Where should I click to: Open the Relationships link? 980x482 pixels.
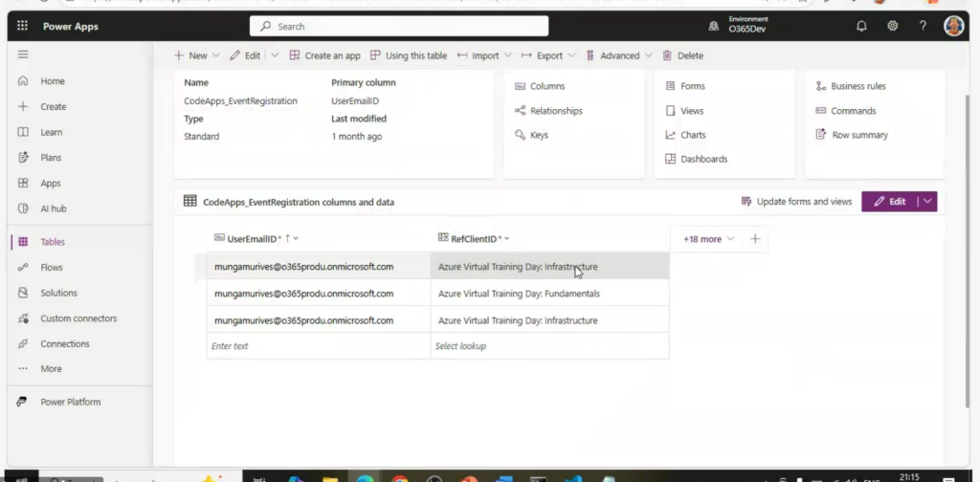point(556,111)
